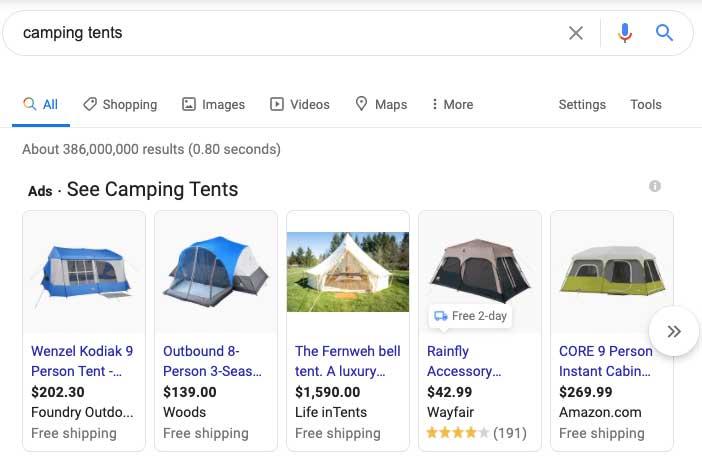Image resolution: width=702 pixels, height=471 pixels.
Task: Open search Settings
Action: tap(582, 104)
